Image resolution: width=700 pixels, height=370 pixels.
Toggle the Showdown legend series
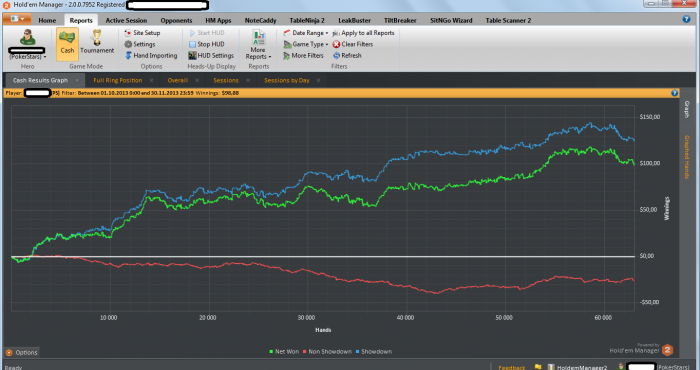[x=373, y=352]
